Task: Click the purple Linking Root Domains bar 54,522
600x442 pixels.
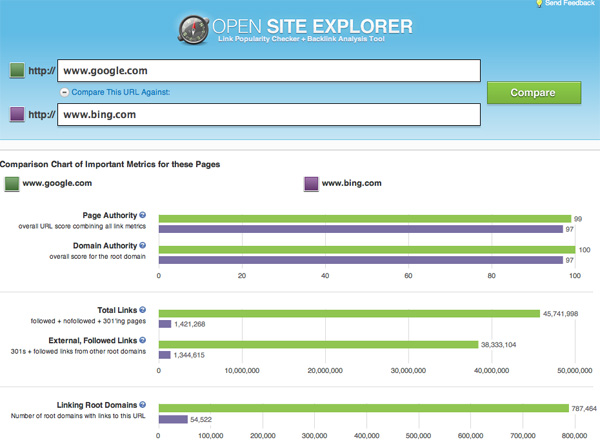Action: [173, 419]
